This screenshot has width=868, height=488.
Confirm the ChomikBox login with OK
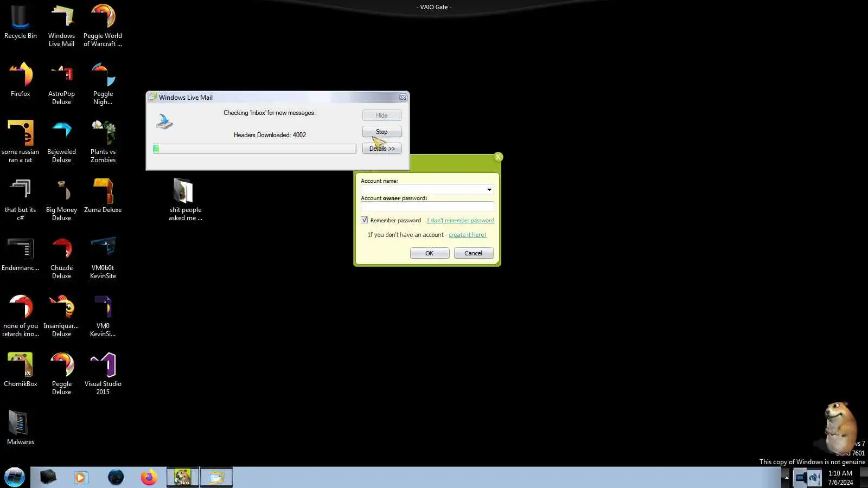pos(430,253)
